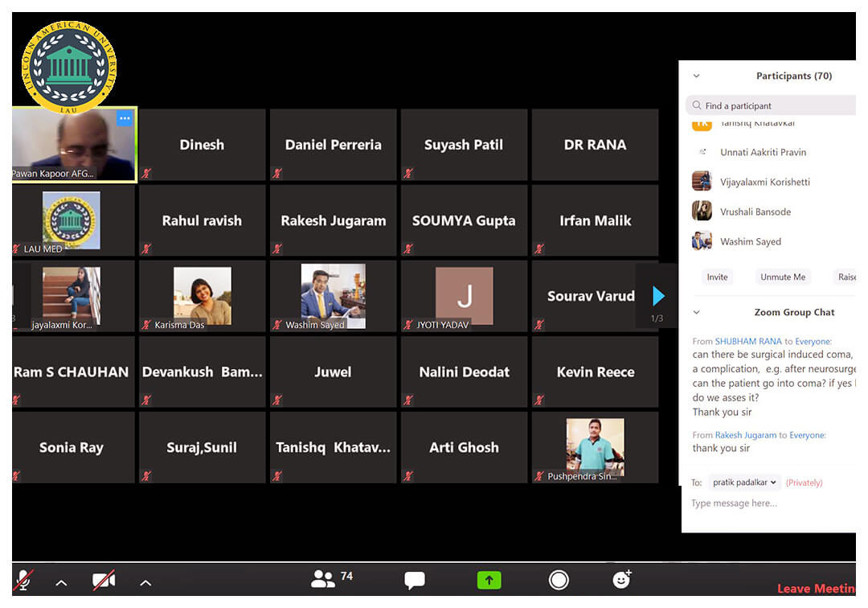Click the Suyash Patil participant tile
868x608 pixels.
tap(464, 145)
